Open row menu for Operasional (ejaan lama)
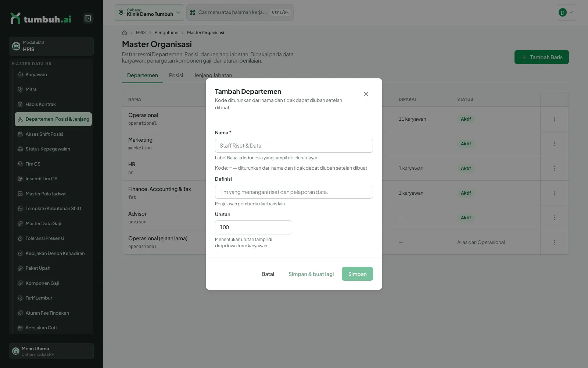 (555, 242)
